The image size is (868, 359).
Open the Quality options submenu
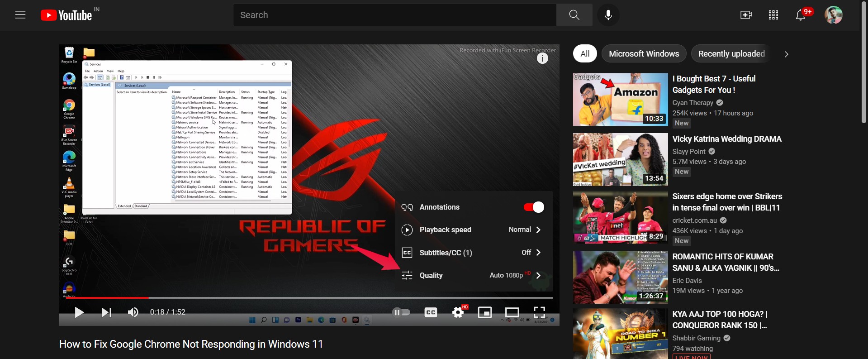474,275
